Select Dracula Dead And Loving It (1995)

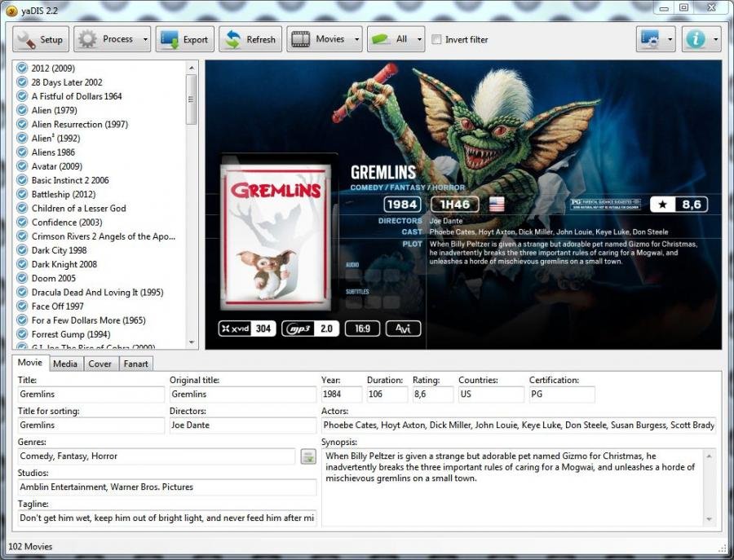coord(97,293)
